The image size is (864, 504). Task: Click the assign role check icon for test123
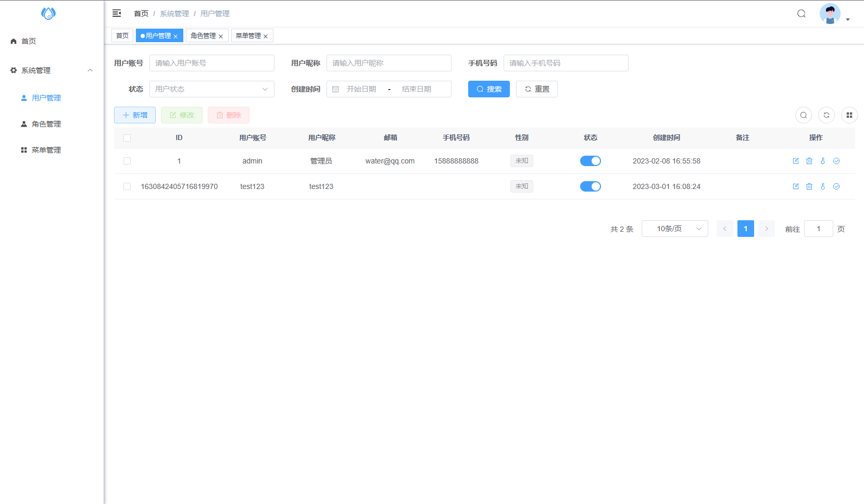pyautogui.click(x=836, y=186)
